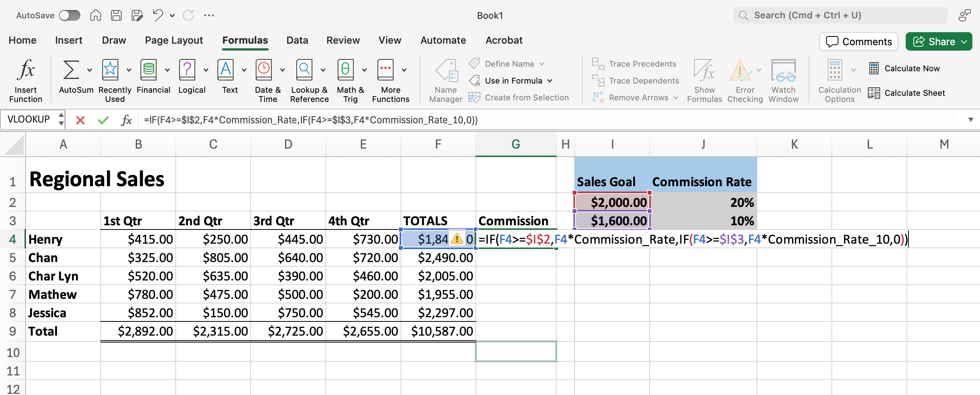Viewport: 980px width, 395px height.
Task: Click in the Search field
Action: pyautogui.click(x=841, y=15)
